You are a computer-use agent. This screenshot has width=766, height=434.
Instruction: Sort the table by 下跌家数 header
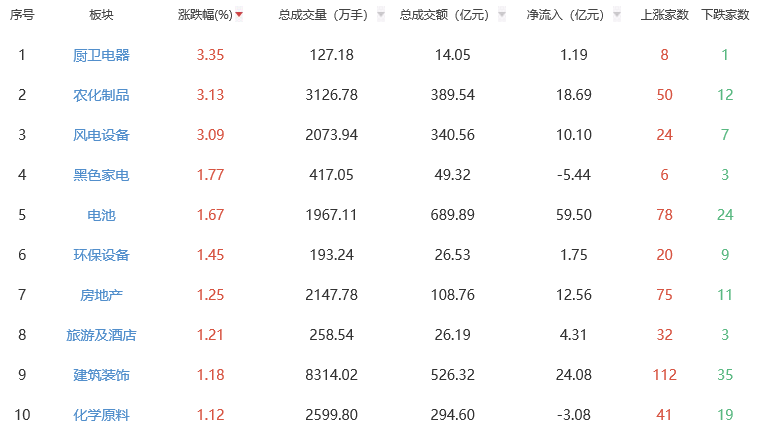pos(725,15)
